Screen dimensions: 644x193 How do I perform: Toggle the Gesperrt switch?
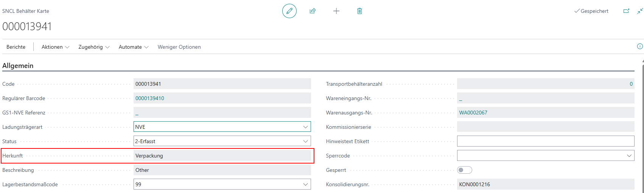pyautogui.click(x=465, y=170)
